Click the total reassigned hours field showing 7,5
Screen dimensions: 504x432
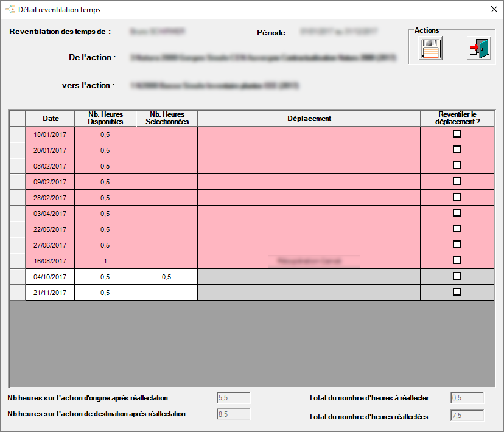[467, 416]
